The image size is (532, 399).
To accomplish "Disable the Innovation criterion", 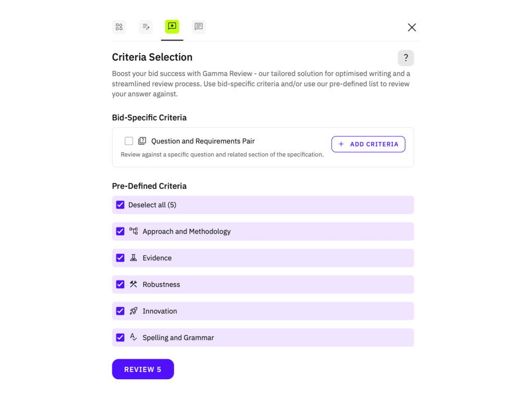I will [120, 311].
